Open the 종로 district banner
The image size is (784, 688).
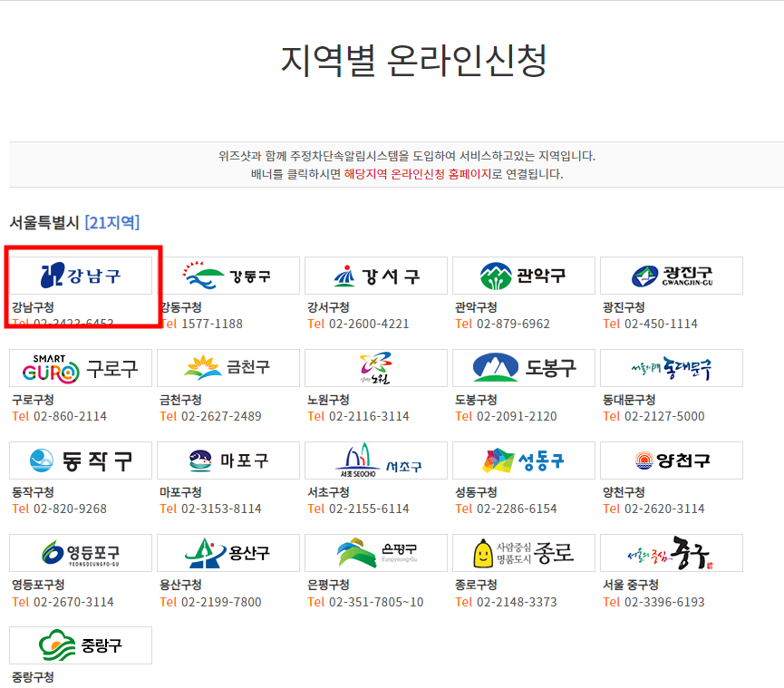pyautogui.click(x=524, y=553)
